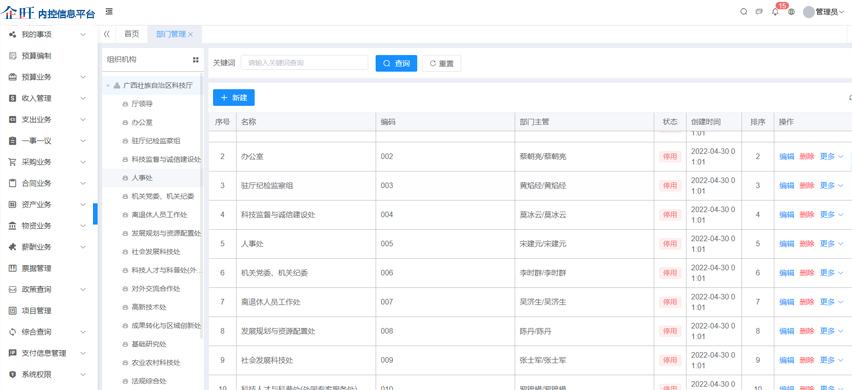Open the search magnifier in top bar
This screenshot has height=390, width=852.
click(743, 12)
